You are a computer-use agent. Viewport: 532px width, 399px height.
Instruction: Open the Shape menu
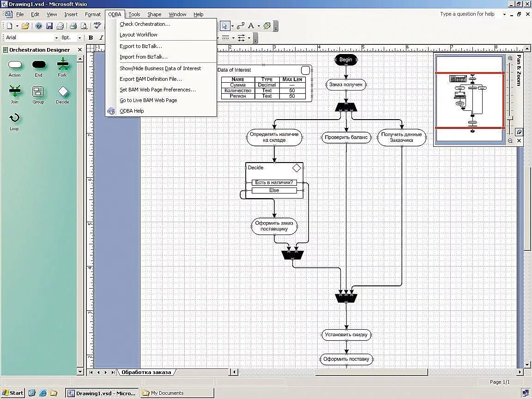coord(154,14)
